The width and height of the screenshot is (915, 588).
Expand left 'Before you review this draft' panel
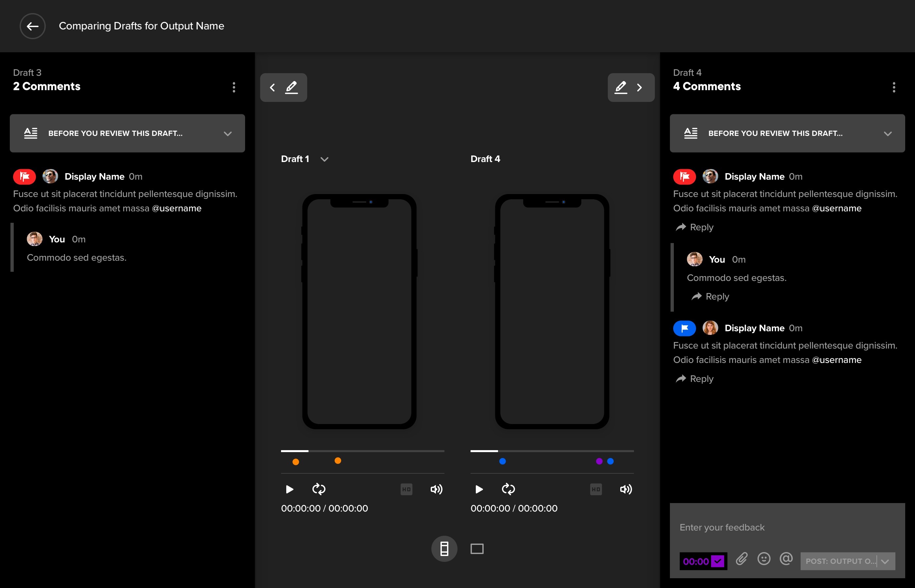(227, 134)
